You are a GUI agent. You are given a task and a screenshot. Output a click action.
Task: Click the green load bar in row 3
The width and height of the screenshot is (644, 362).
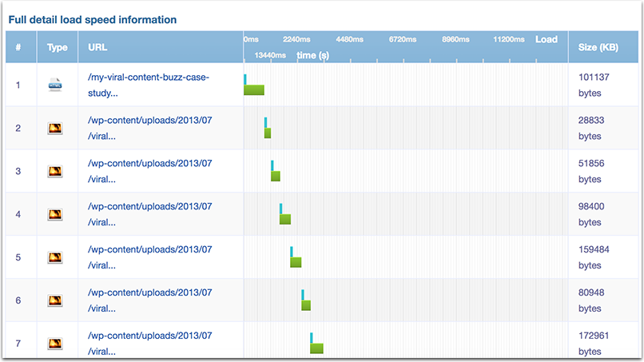click(x=276, y=176)
